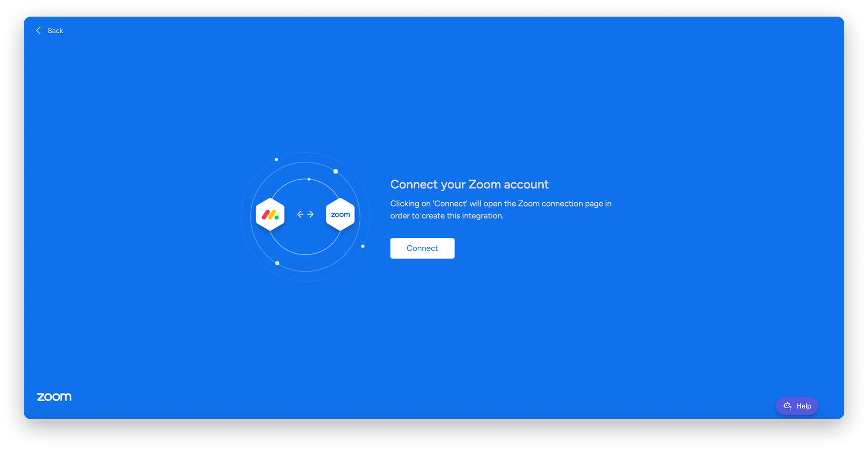
Task: Open the Help chat button
Action: [797, 406]
